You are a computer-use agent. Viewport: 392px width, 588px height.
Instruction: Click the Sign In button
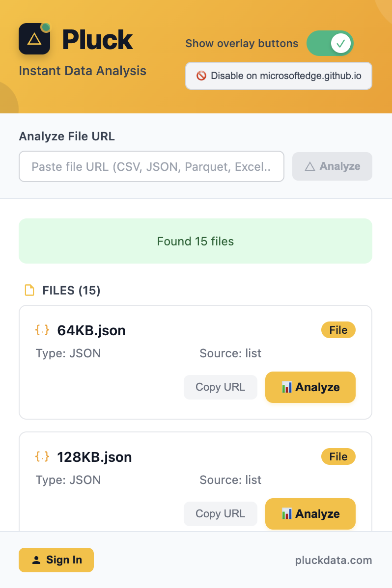coord(56,560)
